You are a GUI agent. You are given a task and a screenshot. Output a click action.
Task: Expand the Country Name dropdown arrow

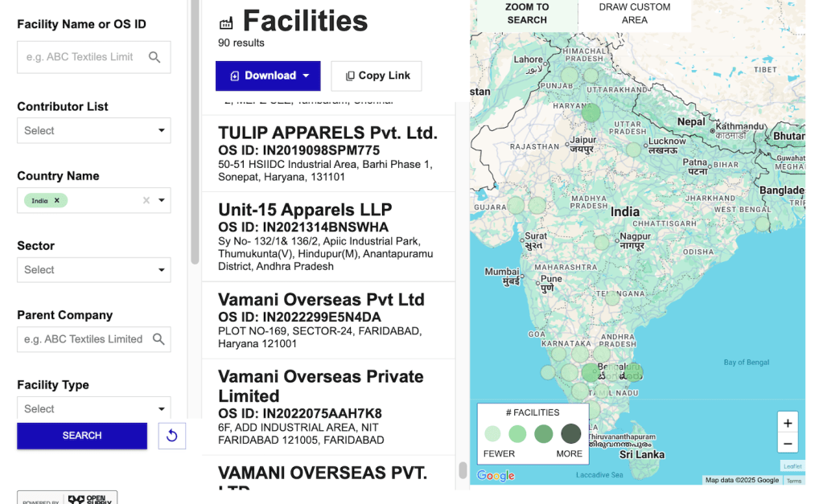[162, 200]
